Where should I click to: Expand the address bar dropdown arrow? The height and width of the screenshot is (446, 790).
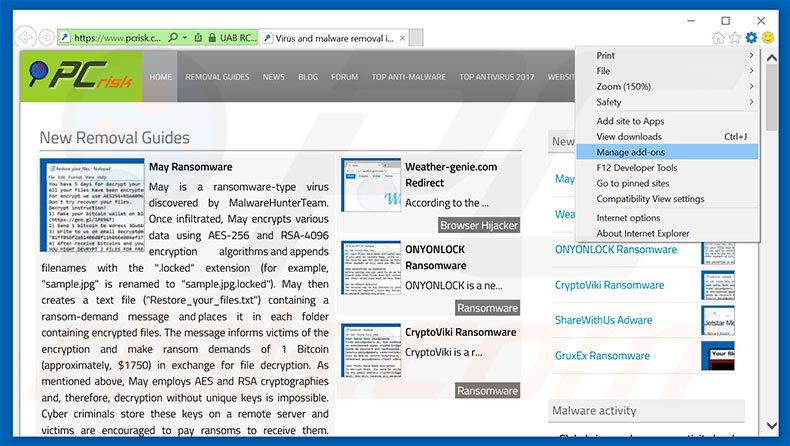[x=185, y=38]
